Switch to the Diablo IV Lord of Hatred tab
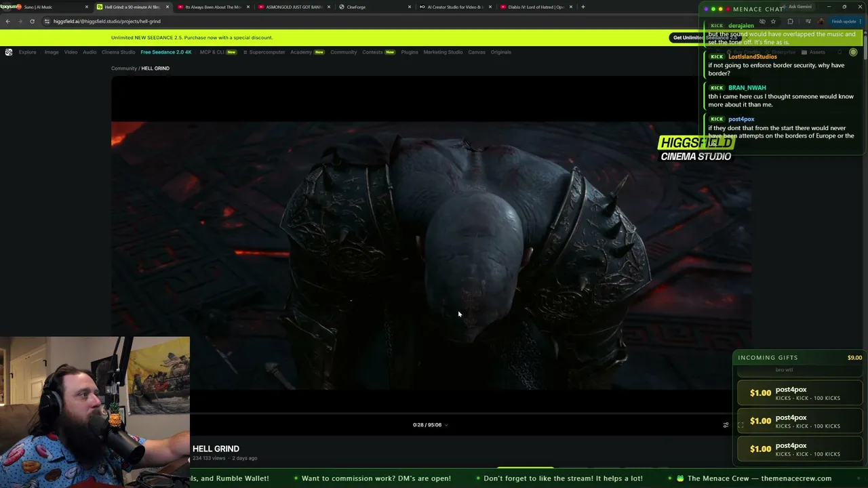 (x=535, y=7)
